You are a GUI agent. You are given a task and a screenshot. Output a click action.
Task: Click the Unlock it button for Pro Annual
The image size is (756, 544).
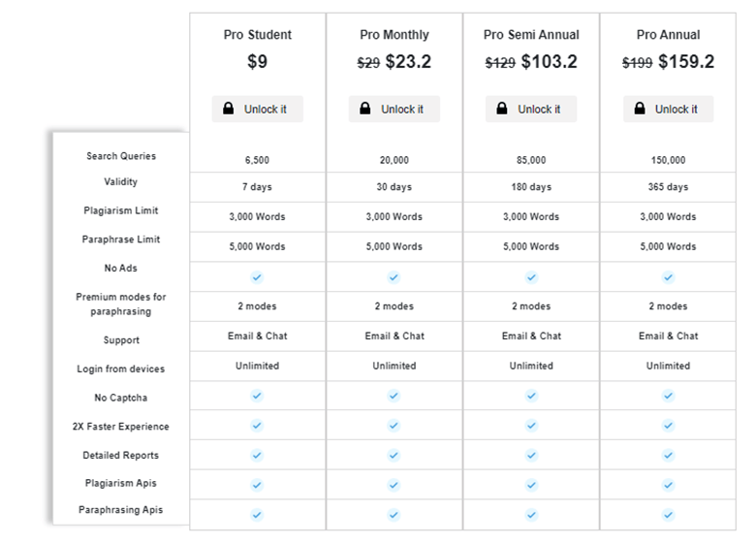(x=668, y=109)
